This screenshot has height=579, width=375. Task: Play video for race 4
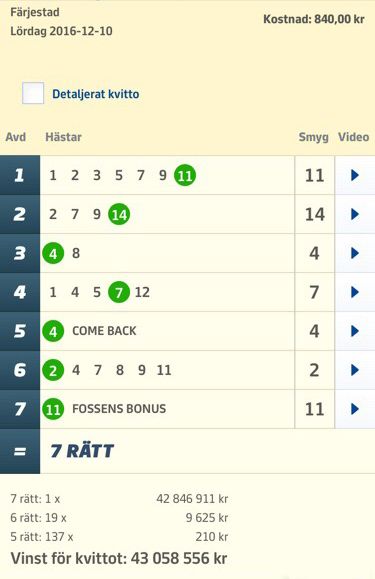coord(355,292)
